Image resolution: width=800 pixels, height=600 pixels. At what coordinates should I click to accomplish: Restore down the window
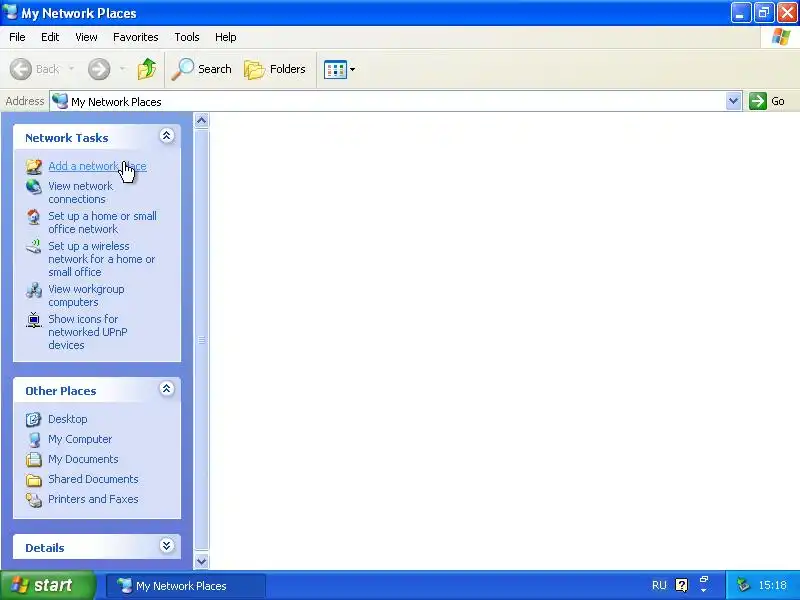[764, 12]
